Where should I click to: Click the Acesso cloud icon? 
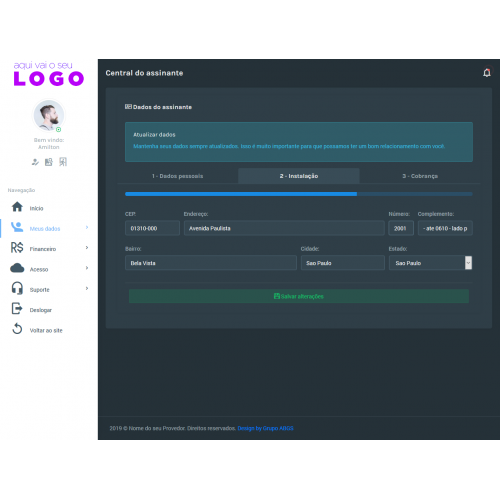tap(17, 268)
